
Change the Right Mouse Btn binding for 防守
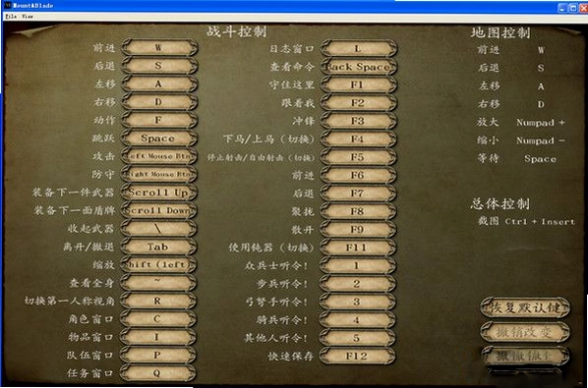click(158, 174)
